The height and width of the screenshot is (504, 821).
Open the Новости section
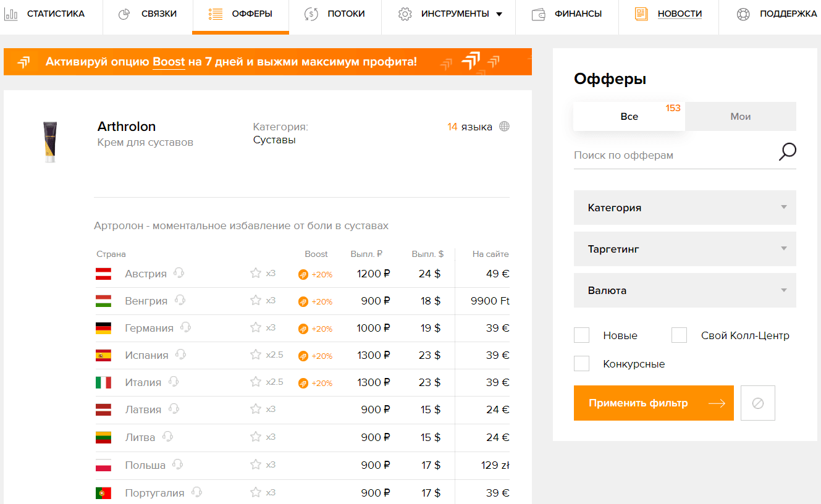(x=668, y=14)
